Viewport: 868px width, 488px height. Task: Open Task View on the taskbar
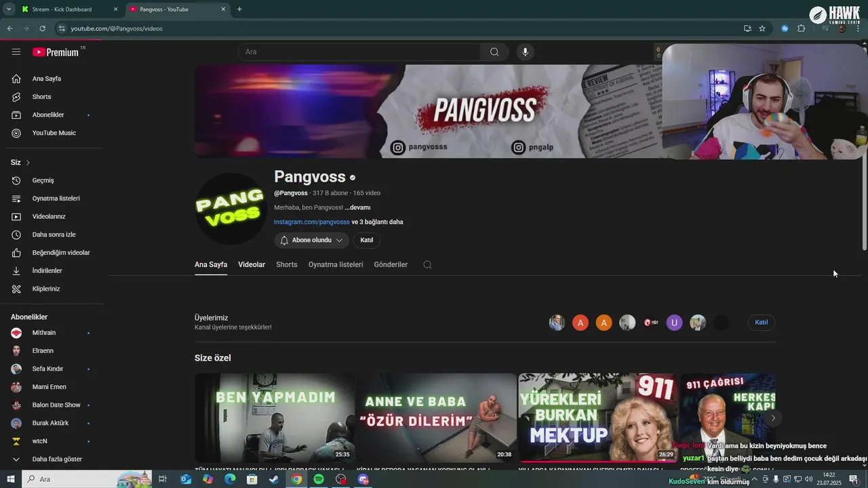[163, 479]
